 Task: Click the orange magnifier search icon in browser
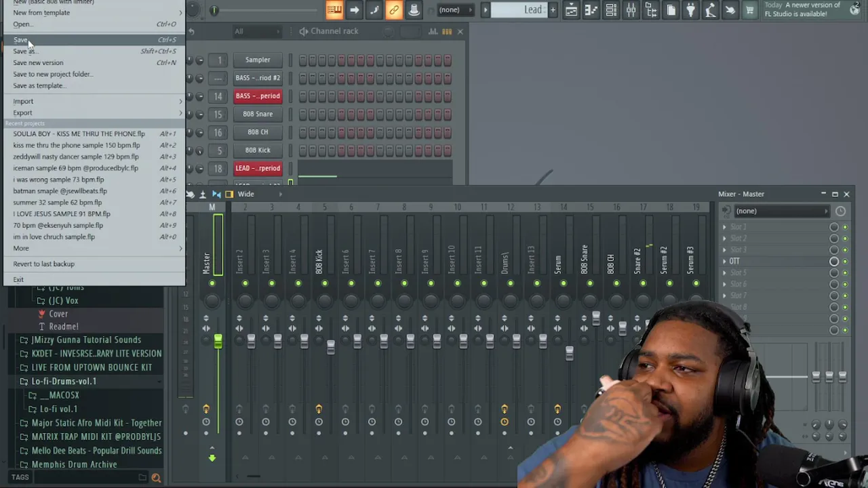click(x=156, y=478)
